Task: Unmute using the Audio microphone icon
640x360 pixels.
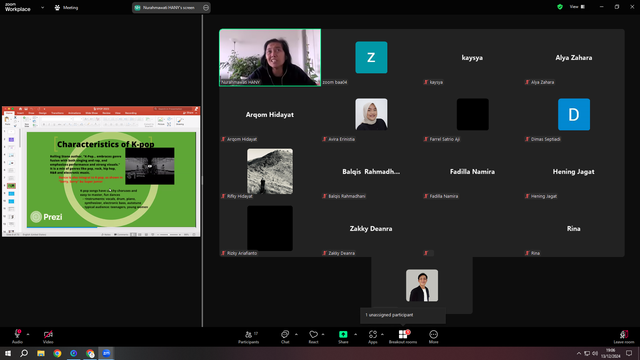Action: (17, 334)
